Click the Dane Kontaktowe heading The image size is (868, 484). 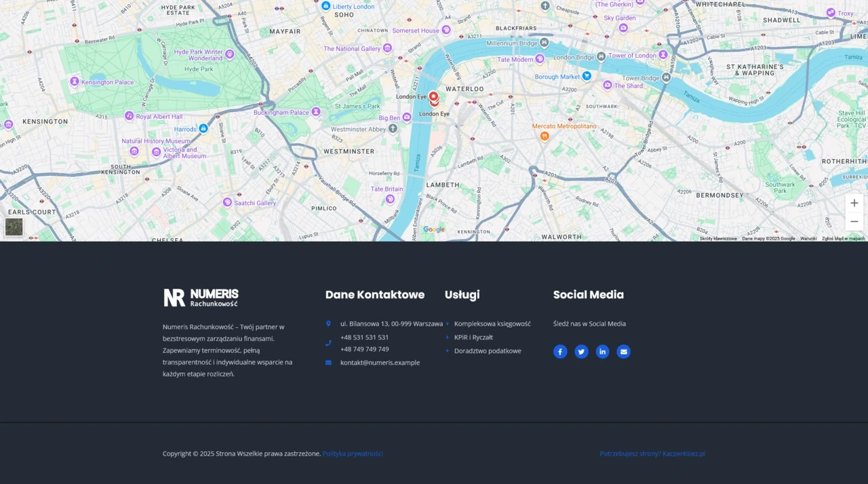point(375,295)
